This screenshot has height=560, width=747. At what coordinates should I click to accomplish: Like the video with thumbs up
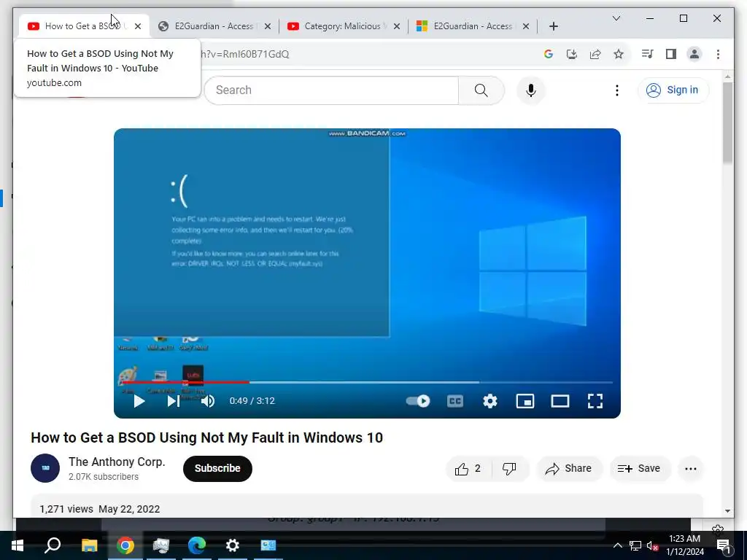pos(468,469)
